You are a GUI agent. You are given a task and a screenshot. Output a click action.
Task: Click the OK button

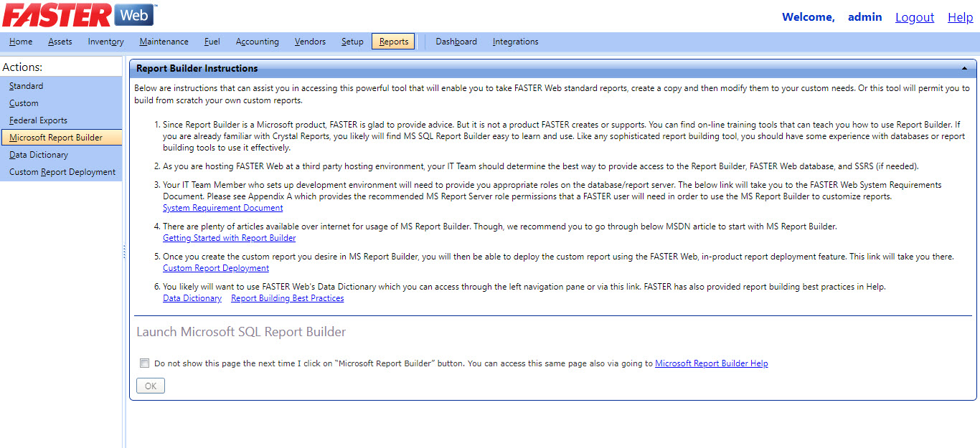[x=151, y=386]
